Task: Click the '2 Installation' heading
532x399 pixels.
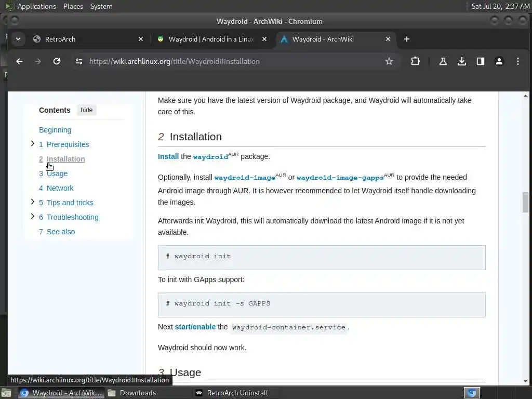Action: tap(190, 137)
